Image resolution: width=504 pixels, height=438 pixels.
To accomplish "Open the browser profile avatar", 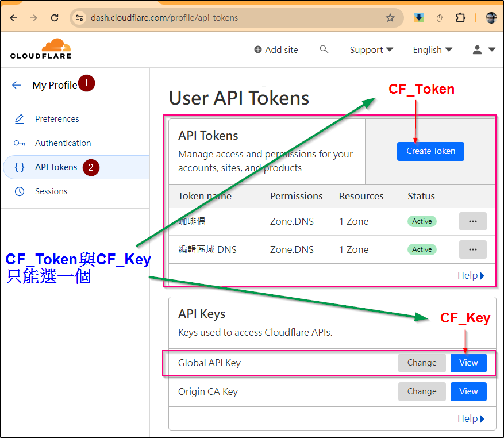I will [491, 18].
